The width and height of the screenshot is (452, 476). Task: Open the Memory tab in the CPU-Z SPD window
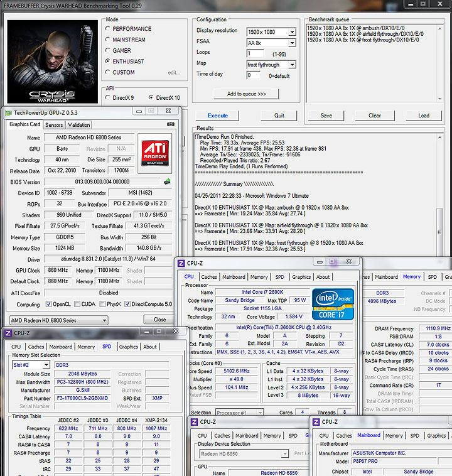tap(86, 347)
